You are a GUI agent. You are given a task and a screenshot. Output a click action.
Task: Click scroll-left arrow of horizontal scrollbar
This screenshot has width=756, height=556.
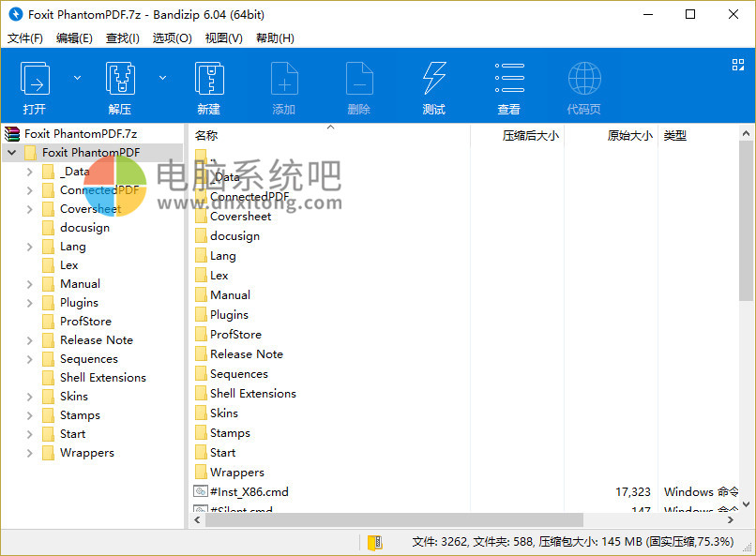click(197, 520)
